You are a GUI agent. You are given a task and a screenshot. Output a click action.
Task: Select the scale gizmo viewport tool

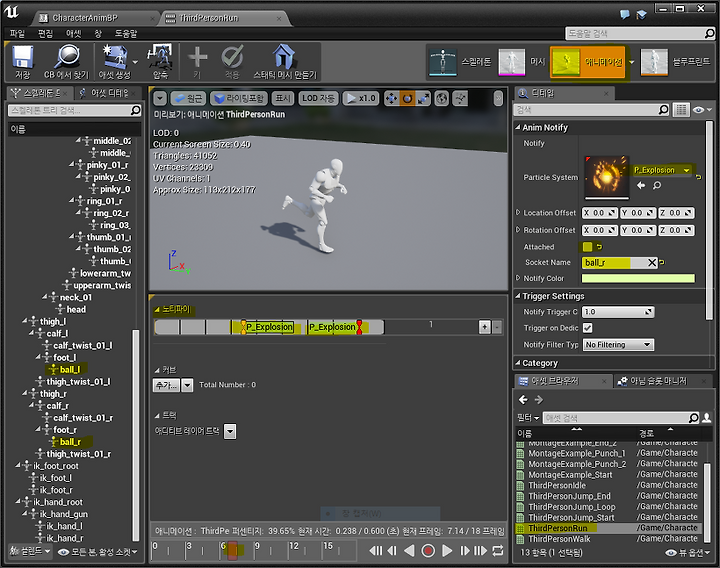pos(423,98)
